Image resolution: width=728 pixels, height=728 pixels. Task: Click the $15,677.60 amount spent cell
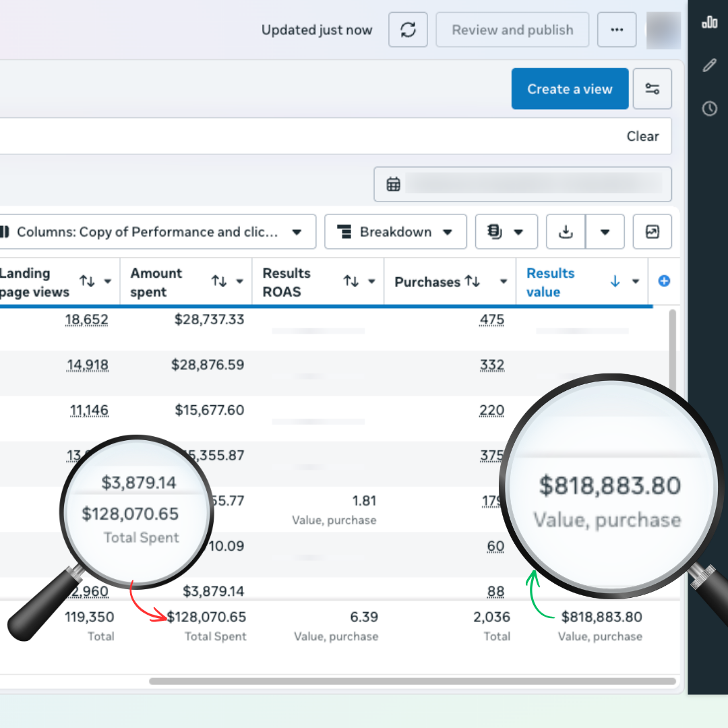click(210, 410)
